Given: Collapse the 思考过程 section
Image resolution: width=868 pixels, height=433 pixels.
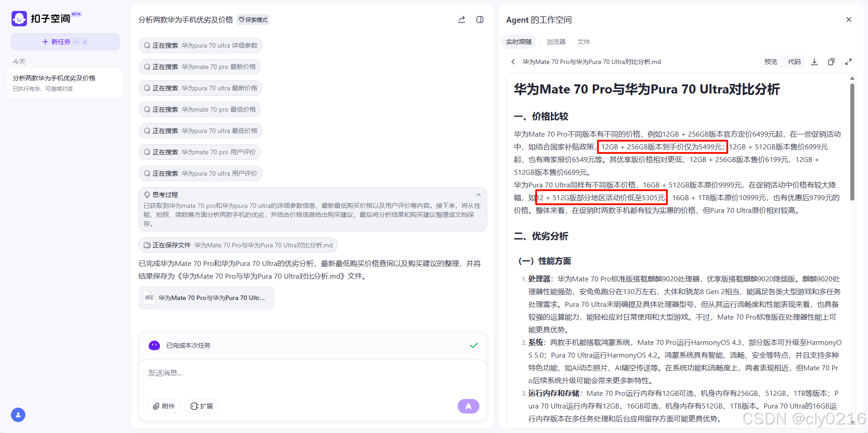Looking at the screenshot, I should 478,194.
